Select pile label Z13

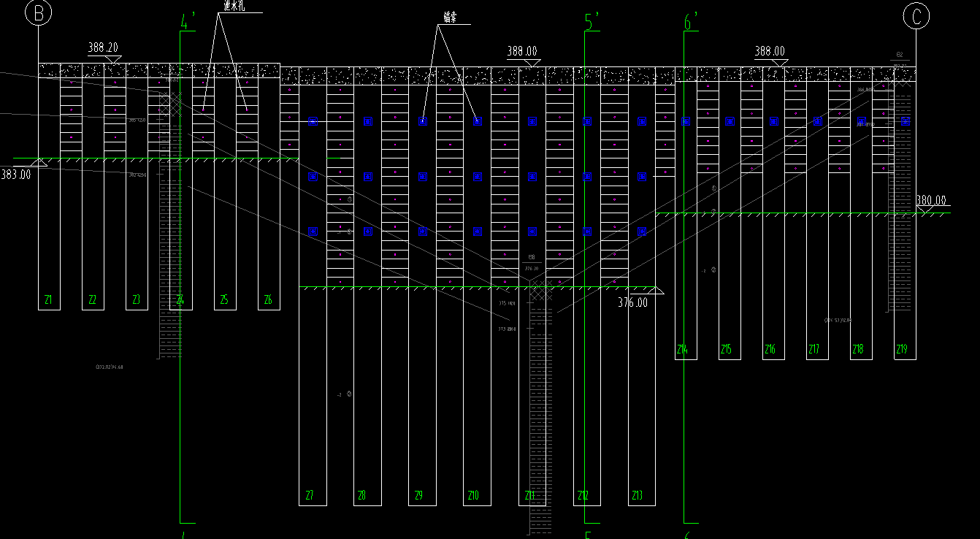click(x=637, y=496)
